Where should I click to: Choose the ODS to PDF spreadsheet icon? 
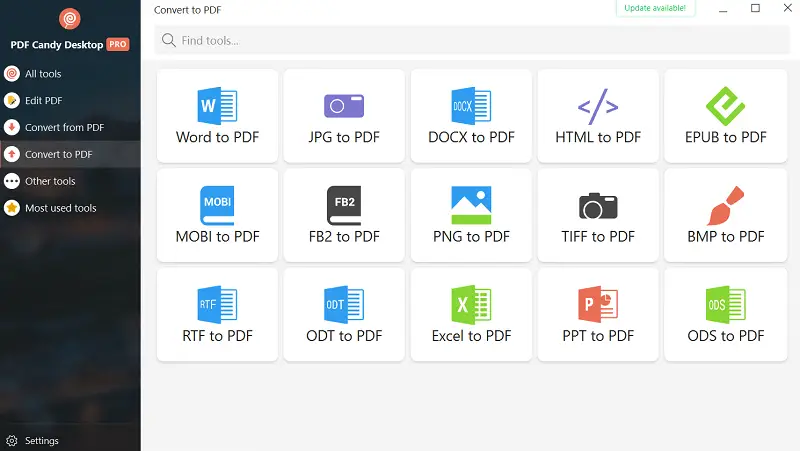(726, 305)
